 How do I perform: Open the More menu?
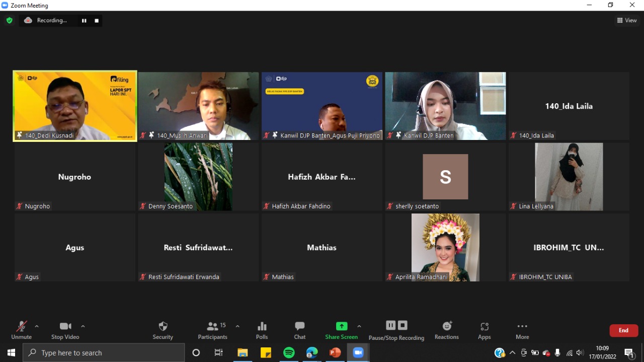(522, 330)
